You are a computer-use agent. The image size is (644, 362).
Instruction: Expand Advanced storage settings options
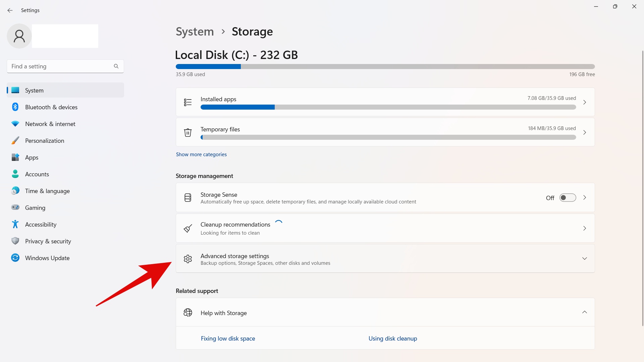pos(585,258)
